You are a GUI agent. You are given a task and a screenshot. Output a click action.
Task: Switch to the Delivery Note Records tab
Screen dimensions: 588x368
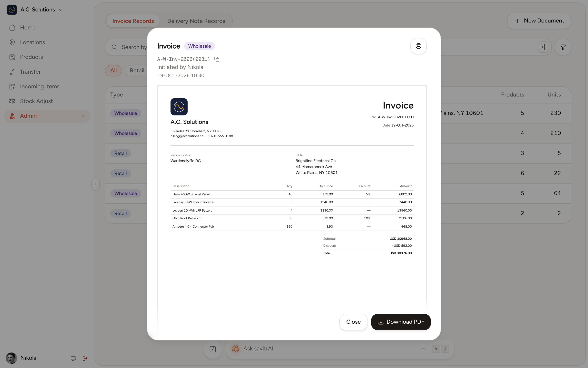tap(196, 21)
